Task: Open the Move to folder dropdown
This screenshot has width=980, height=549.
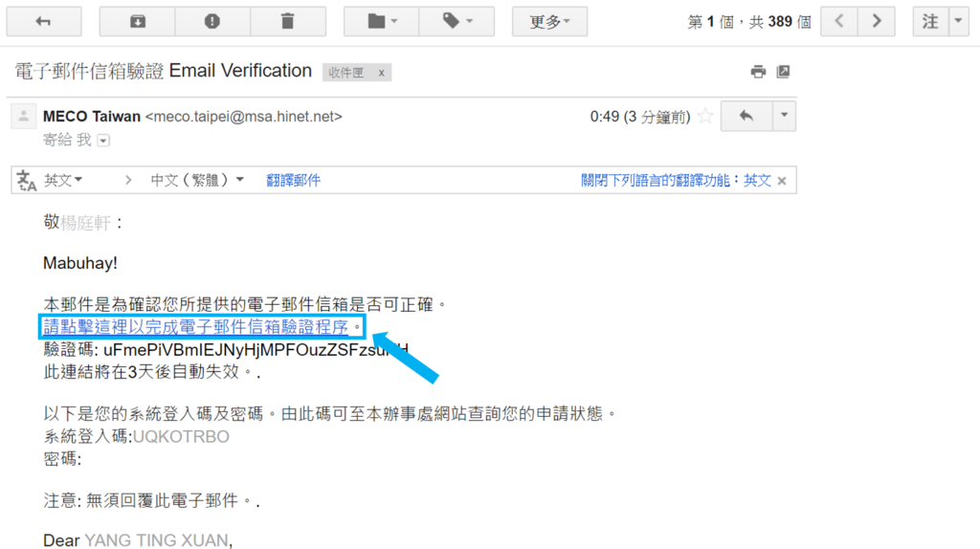Action: click(381, 21)
